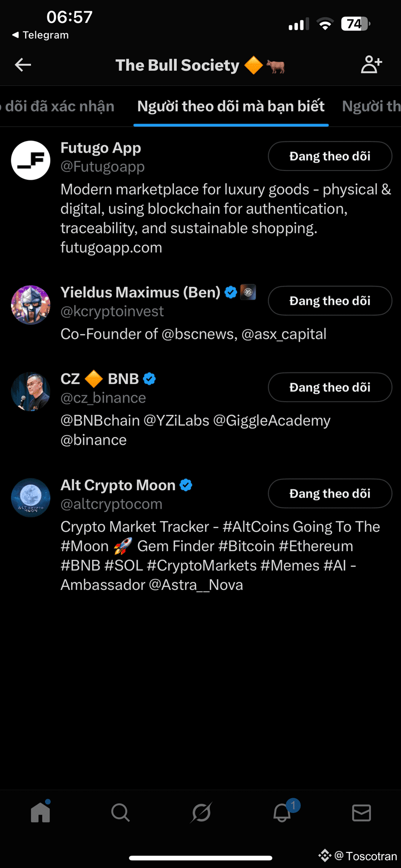
Task: Switch to the verified followers tab
Action: coord(58,107)
